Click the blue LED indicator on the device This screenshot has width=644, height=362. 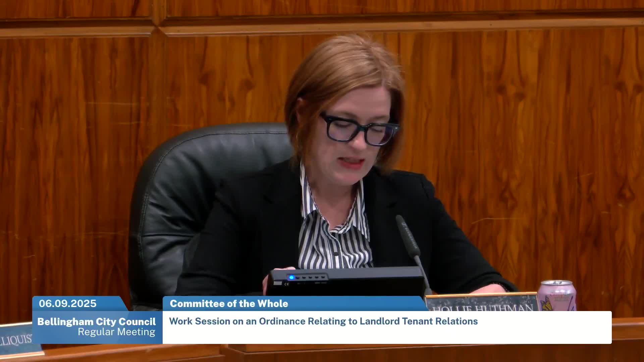pyautogui.click(x=291, y=278)
